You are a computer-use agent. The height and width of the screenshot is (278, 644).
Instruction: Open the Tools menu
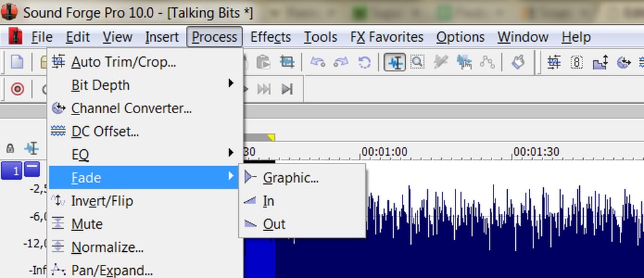pos(320,37)
